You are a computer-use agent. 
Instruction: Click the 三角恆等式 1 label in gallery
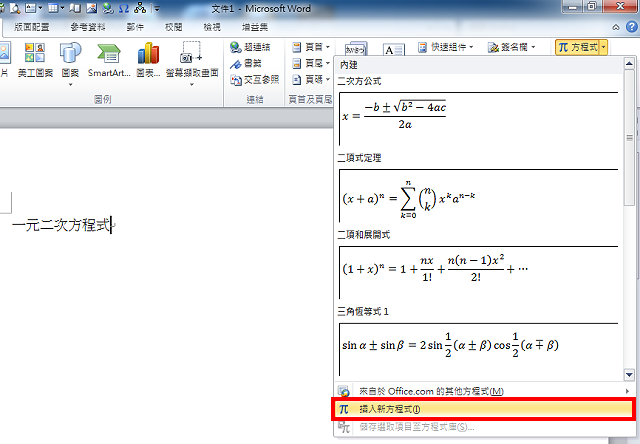[x=363, y=312]
